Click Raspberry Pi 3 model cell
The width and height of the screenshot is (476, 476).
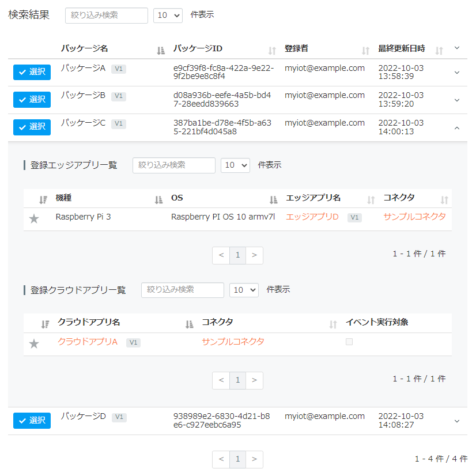click(x=83, y=217)
